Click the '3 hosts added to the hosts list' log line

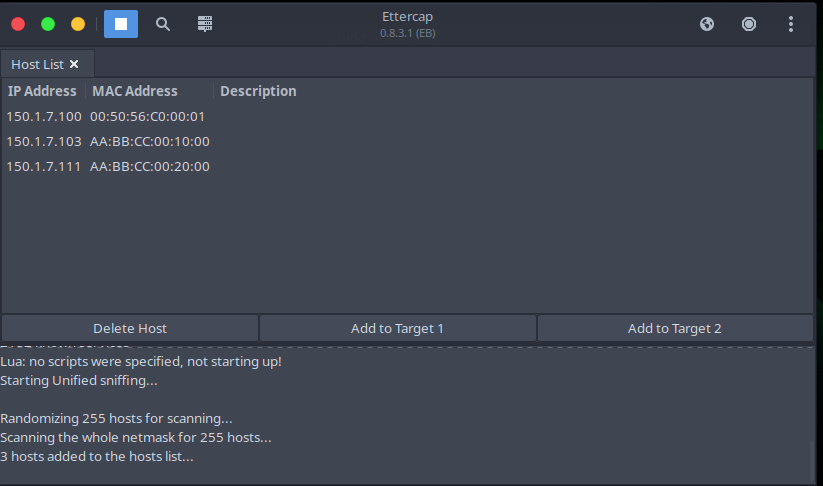97,456
